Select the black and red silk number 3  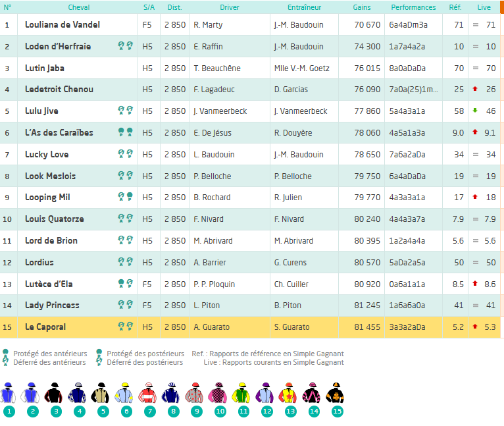53,393
